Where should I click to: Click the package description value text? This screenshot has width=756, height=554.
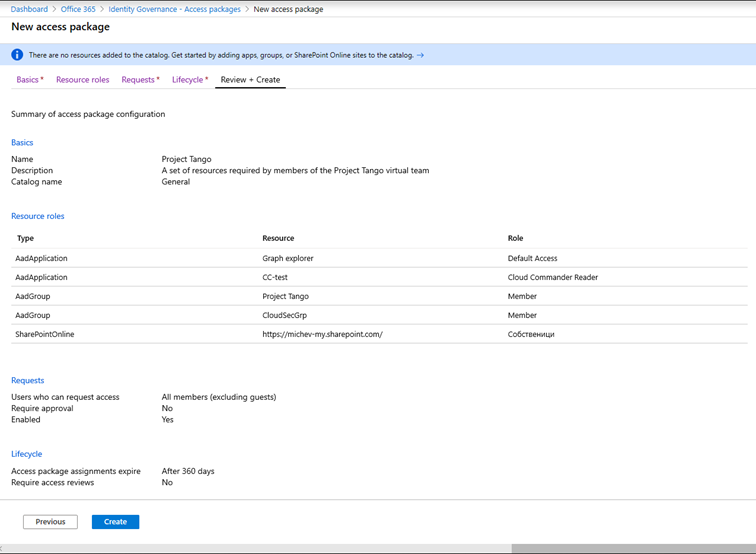click(296, 170)
